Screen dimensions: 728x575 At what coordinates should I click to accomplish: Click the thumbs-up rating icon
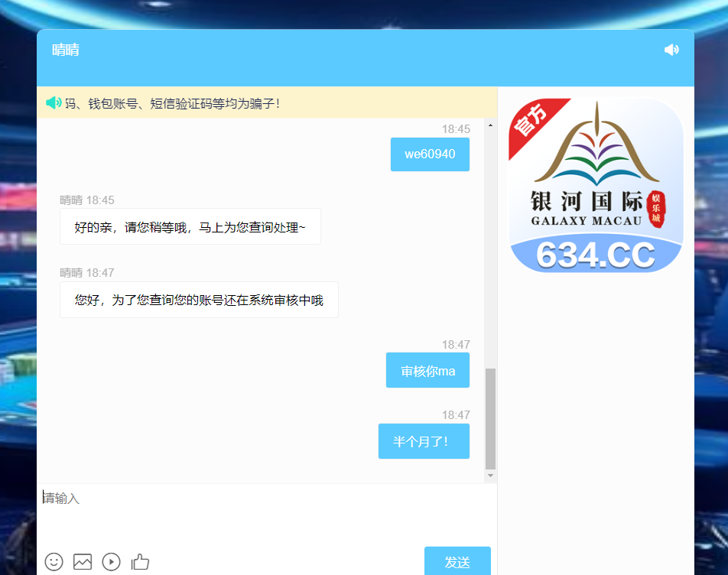click(140, 562)
